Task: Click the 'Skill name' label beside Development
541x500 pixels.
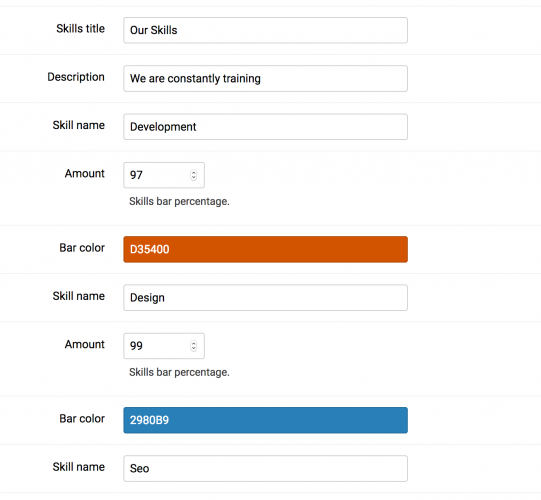Action: [x=79, y=125]
